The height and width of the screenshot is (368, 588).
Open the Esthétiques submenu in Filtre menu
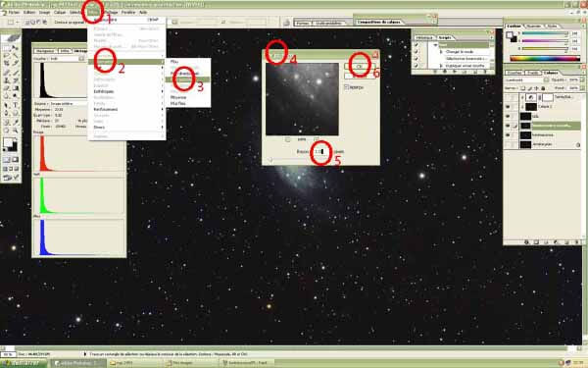pos(127,91)
